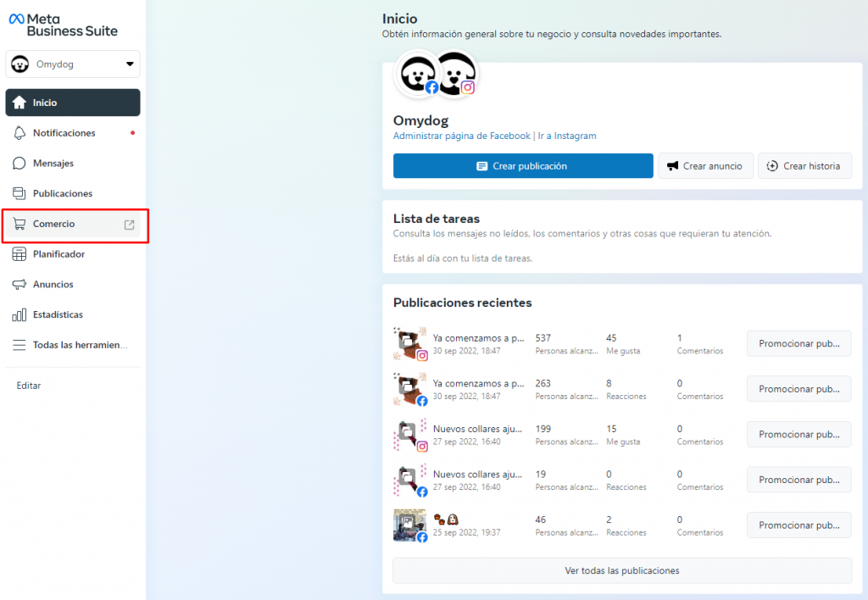This screenshot has width=868, height=600.
Task: Click the Comercio shopping cart icon
Action: pos(19,224)
